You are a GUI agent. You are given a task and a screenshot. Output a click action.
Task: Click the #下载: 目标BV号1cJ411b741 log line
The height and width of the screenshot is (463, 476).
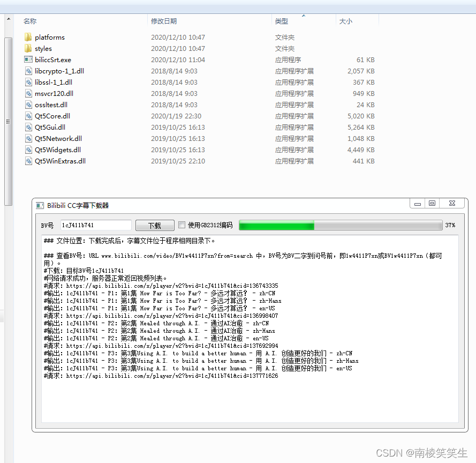coord(84,271)
